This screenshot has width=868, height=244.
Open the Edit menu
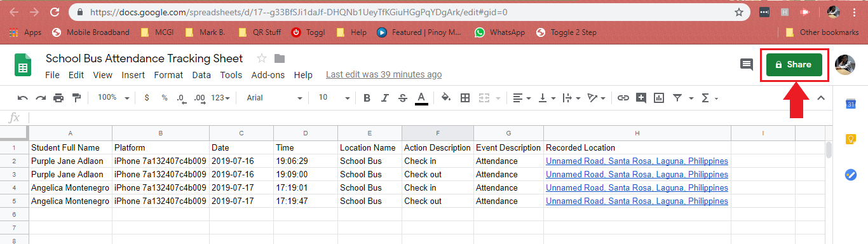[76, 75]
